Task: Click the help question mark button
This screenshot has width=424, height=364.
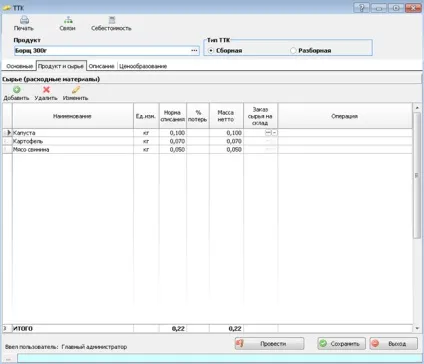Action: [361, 7]
